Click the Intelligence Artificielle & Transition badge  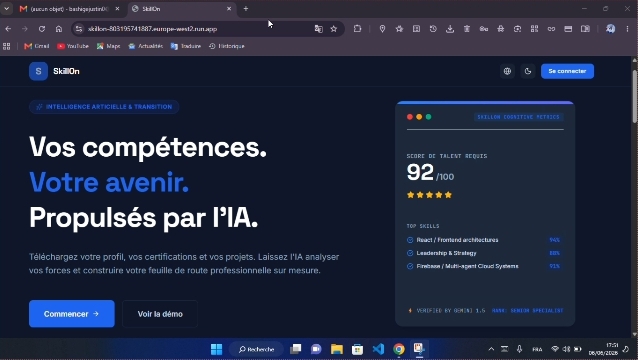[104, 107]
